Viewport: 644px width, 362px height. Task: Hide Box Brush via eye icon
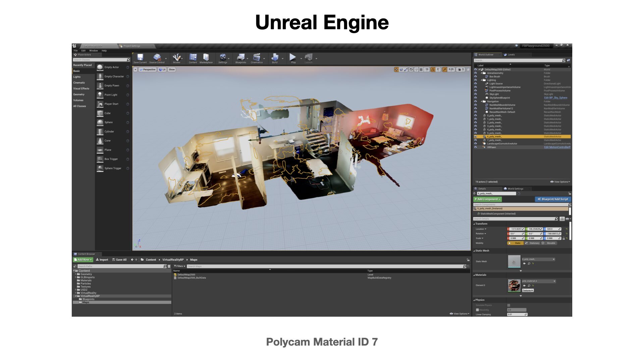(x=475, y=76)
